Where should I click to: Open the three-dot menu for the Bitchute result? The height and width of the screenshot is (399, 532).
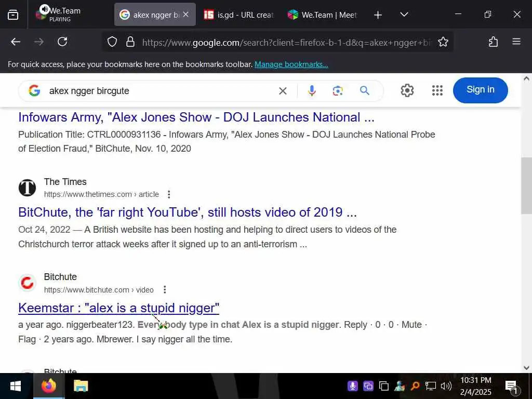(x=165, y=290)
